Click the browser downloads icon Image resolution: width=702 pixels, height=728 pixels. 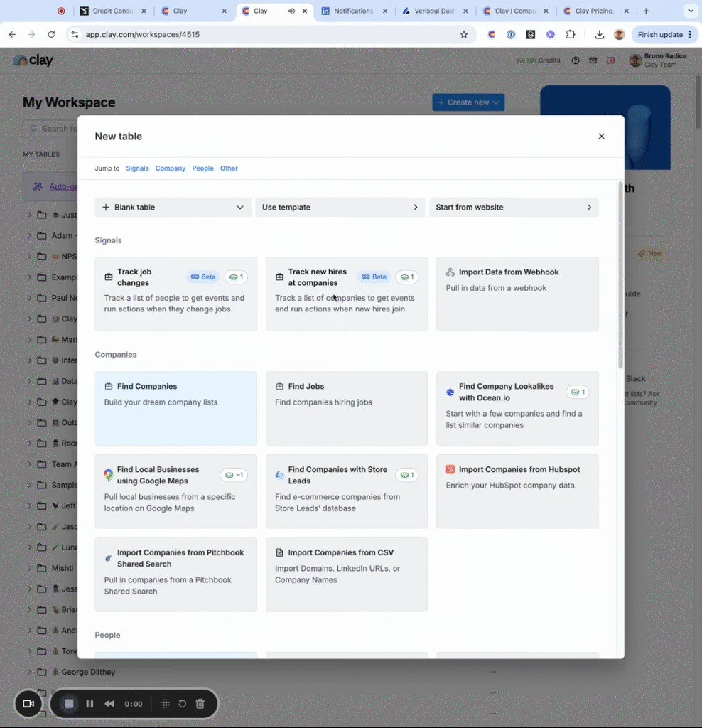[600, 34]
